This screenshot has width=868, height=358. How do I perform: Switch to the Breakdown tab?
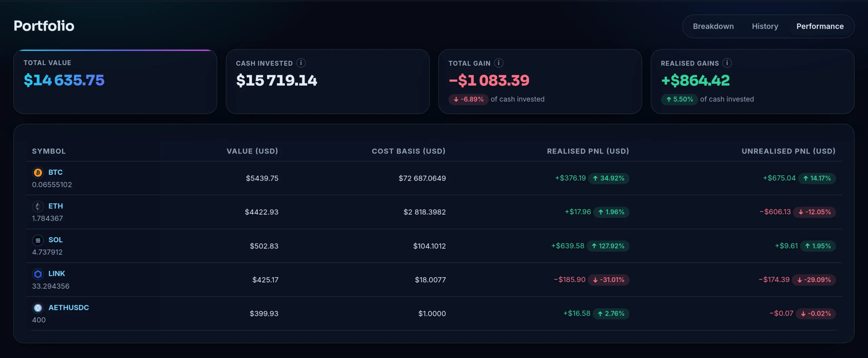point(713,26)
